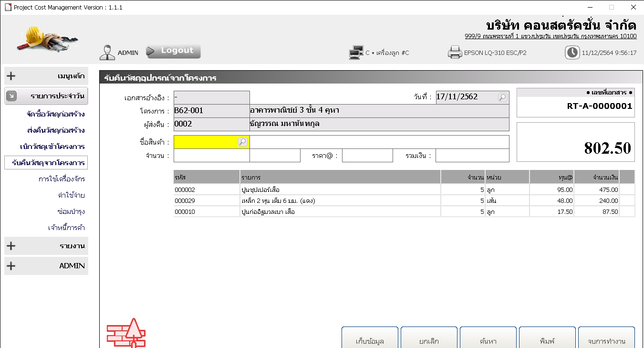Click the เก็บข้อมูล save button

(370, 339)
